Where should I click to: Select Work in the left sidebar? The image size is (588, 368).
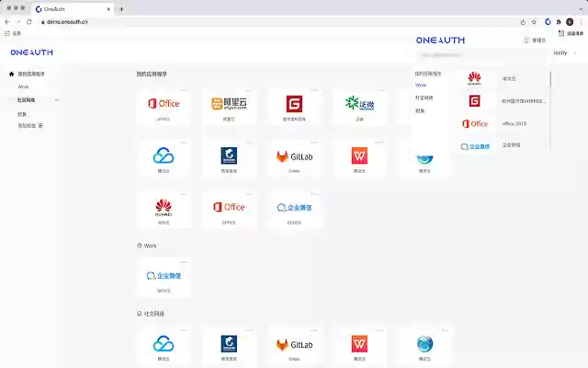pyautogui.click(x=23, y=86)
